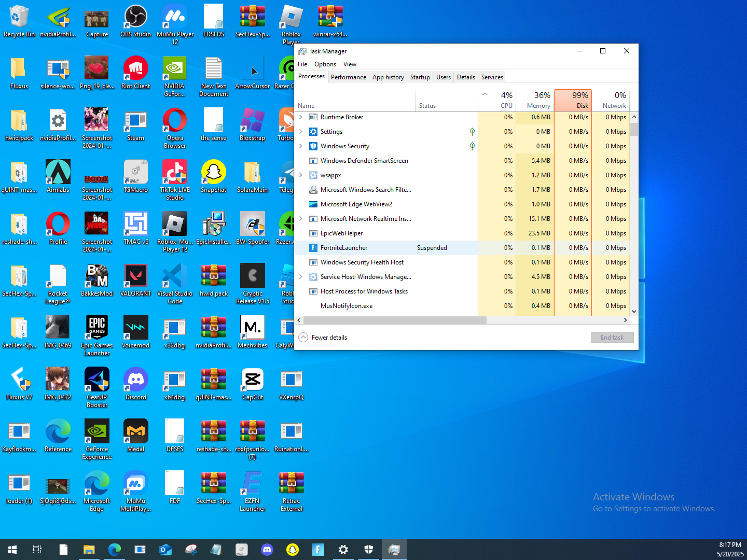Open the Steam desktop shortcut
This screenshot has width=747, height=560.
(x=136, y=121)
